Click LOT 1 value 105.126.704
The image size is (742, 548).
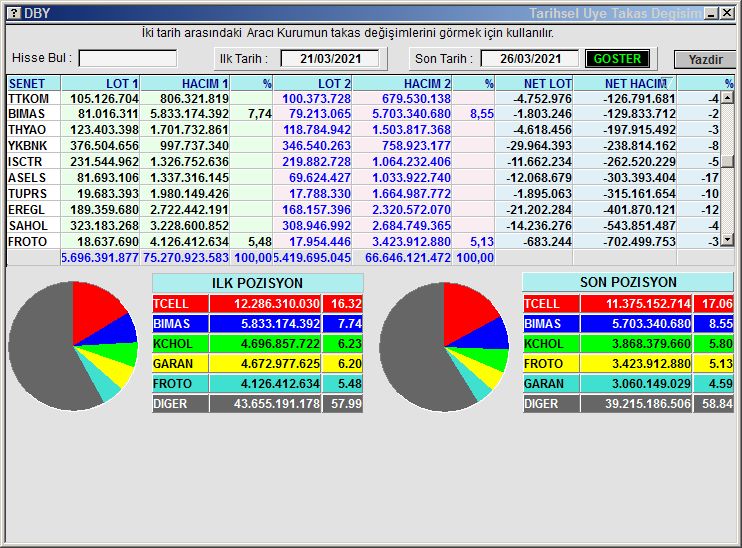105,98
